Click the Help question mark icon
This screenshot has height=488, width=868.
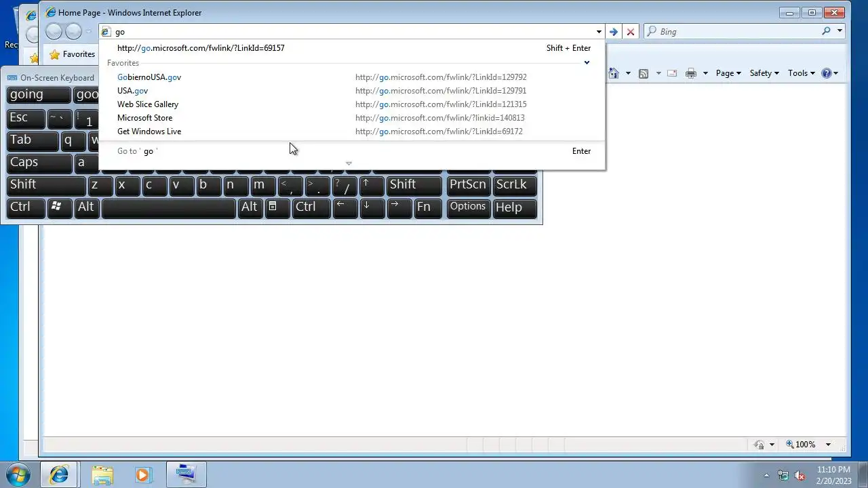point(826,73)
